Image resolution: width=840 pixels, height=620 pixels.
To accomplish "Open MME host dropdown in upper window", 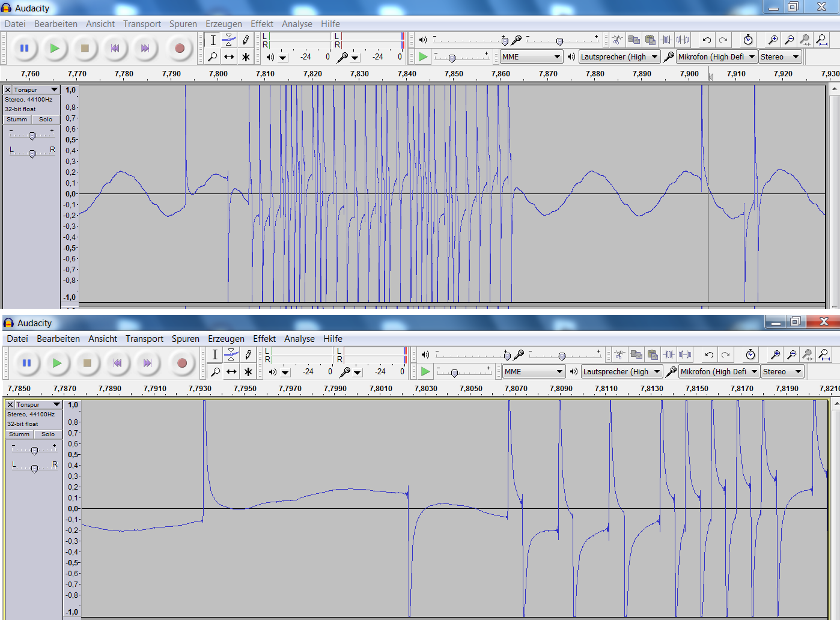I will 532,56.
